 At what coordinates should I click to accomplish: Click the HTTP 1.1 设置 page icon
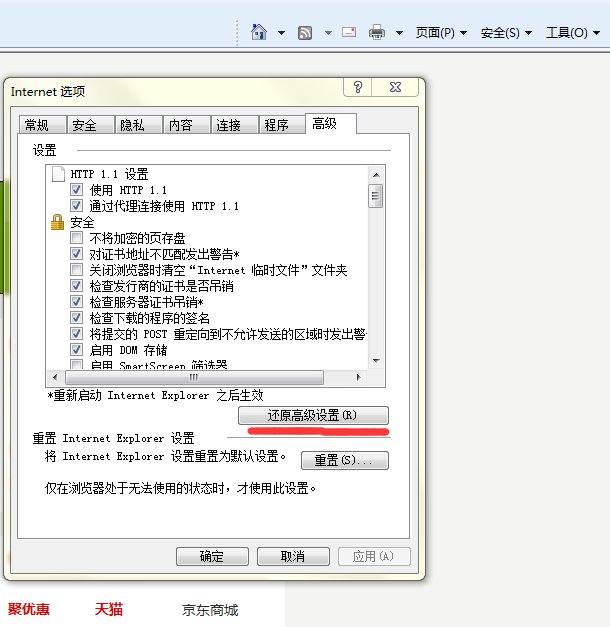click(x=58, y=174)
